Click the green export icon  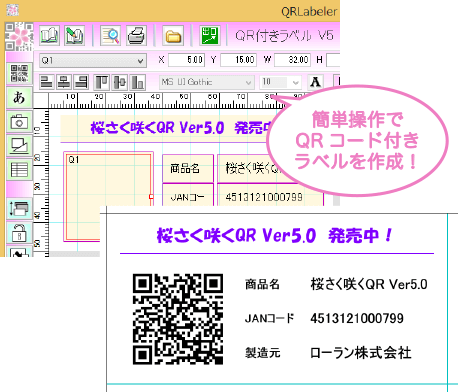(x=210, y=35)
